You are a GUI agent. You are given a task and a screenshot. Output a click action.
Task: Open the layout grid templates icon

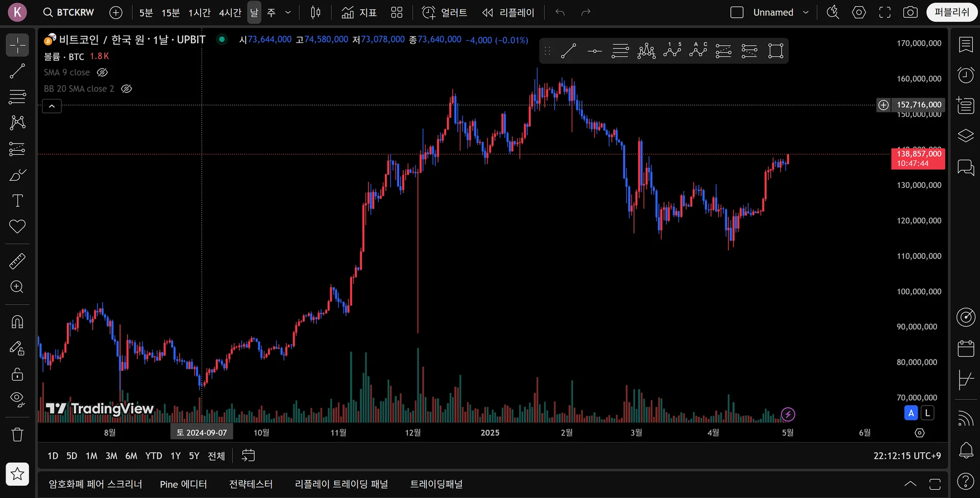[397, 12]
